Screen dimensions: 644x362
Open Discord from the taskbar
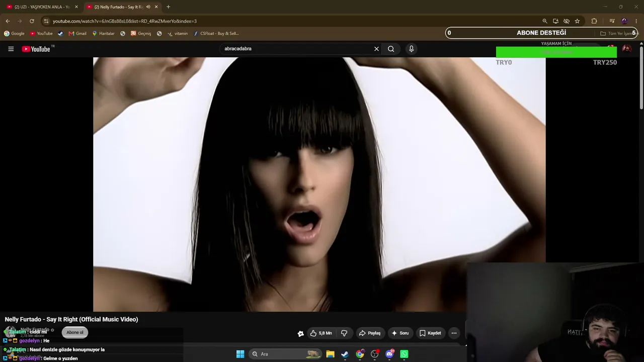[389, 354]
